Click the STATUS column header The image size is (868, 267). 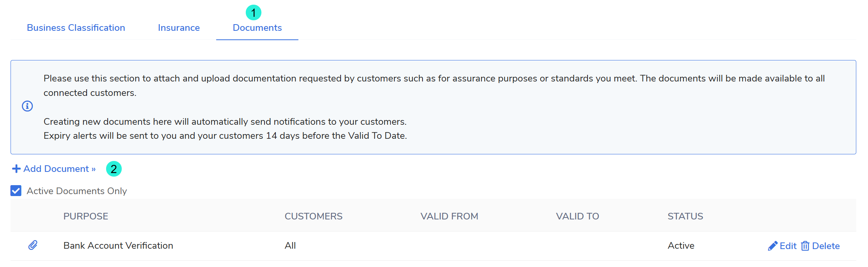(x=685, y=216)
